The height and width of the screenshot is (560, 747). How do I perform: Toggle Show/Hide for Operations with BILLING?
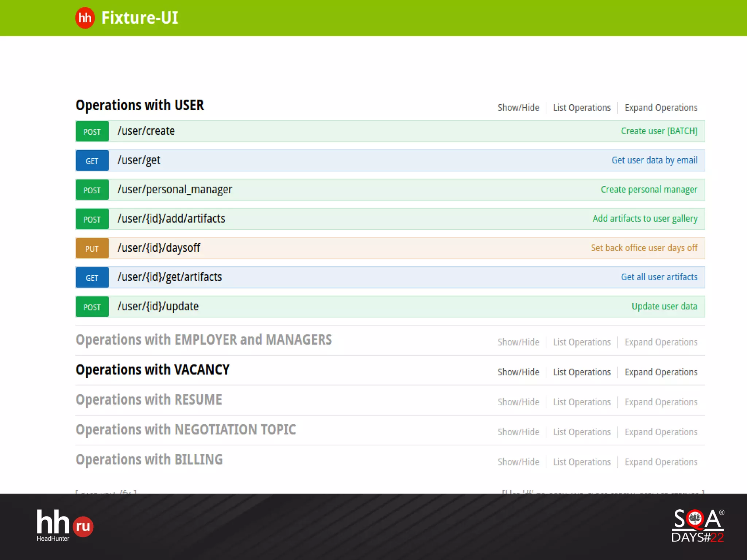coord(518,462)
